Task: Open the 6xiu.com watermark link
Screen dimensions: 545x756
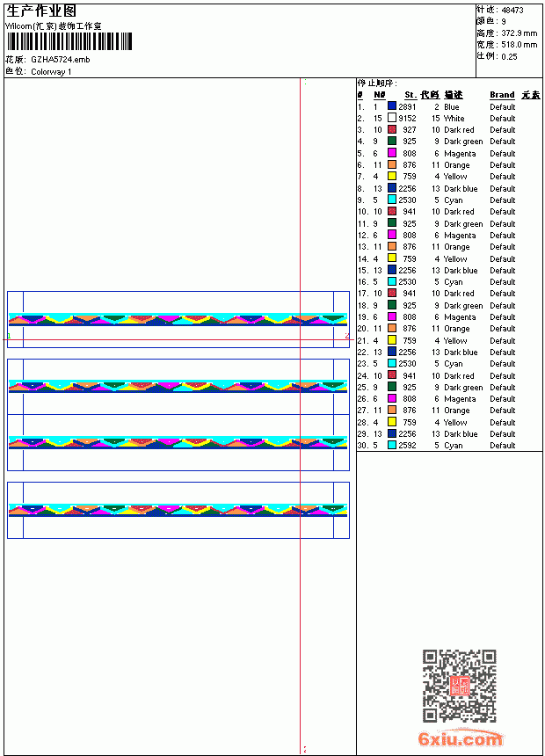Action: 460,738
